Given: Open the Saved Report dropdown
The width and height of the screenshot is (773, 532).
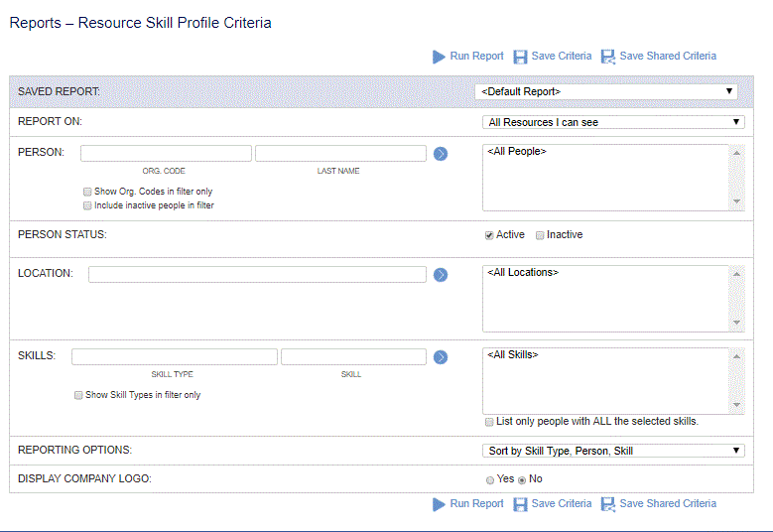Looking at the screenshot, I should (x=606, y=91).
